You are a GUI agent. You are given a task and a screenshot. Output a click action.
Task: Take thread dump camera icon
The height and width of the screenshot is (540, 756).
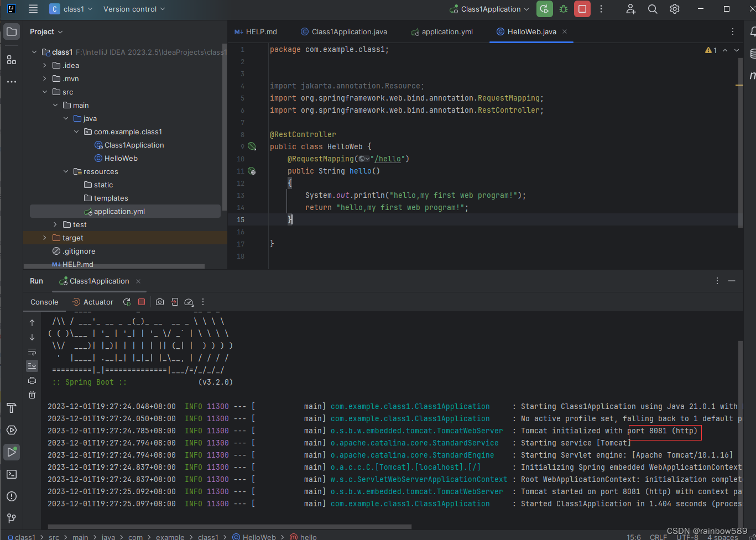click(160, 302)
